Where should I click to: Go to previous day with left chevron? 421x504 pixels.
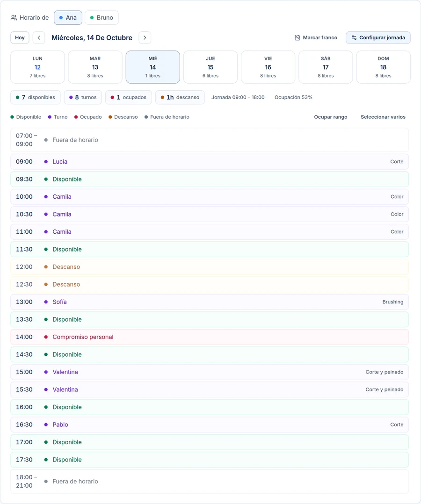39,37
